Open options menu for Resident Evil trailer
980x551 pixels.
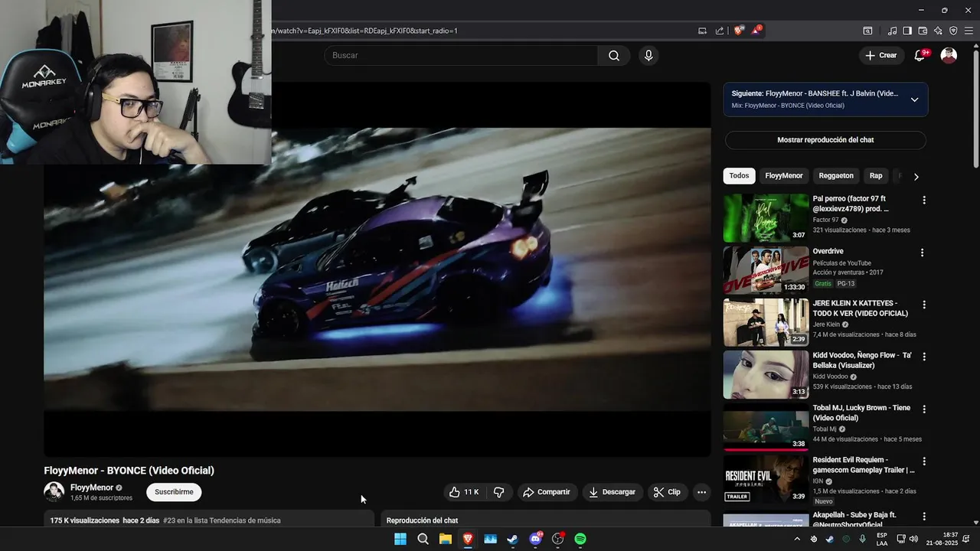(924, 461)
